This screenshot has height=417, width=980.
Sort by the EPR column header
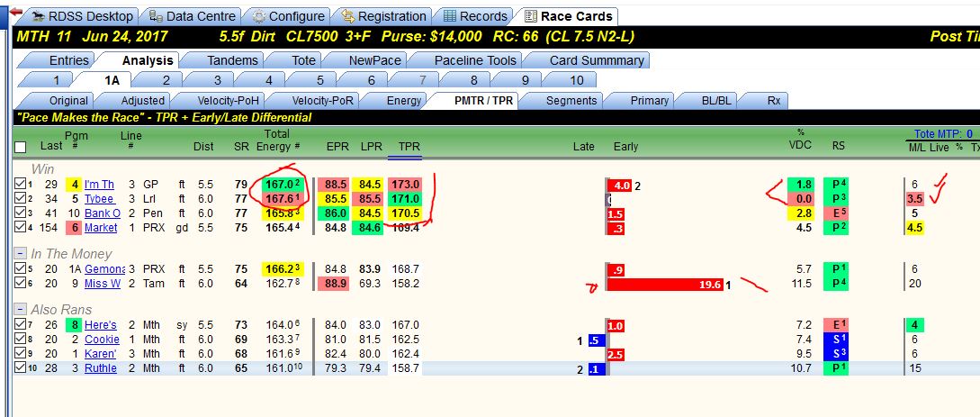click(338, 147)
